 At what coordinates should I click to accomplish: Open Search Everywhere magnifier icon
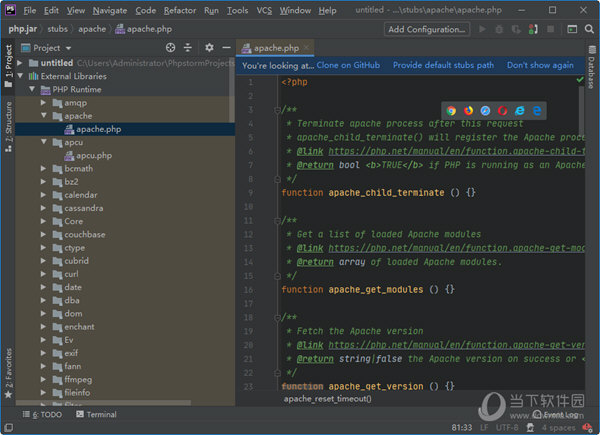589,29
